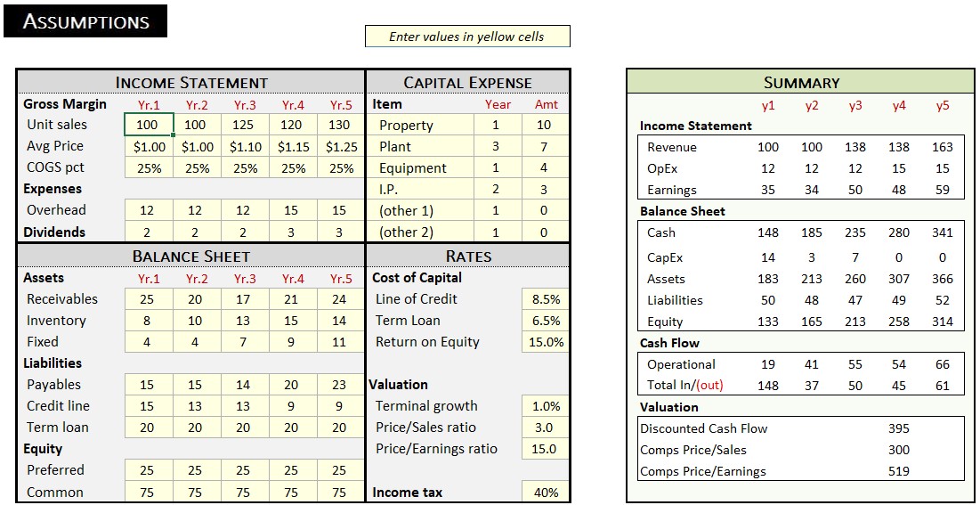The image size is (980, 505).
Task: Select the Unit sales Yr.1 cell
Action: (x=148, y=125)
